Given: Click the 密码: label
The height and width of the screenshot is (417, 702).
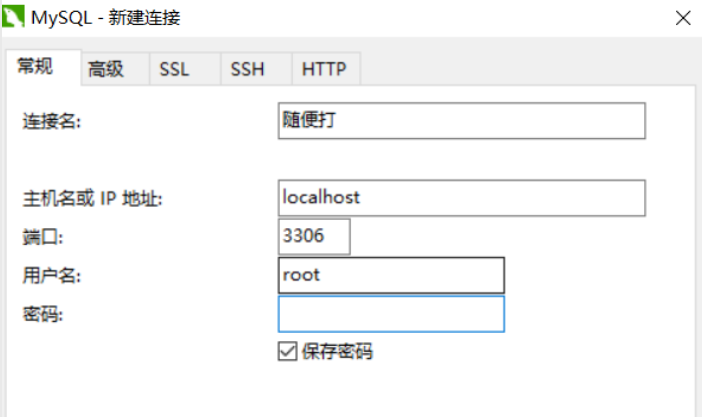Looking at the screenshot, I should 43,314.
